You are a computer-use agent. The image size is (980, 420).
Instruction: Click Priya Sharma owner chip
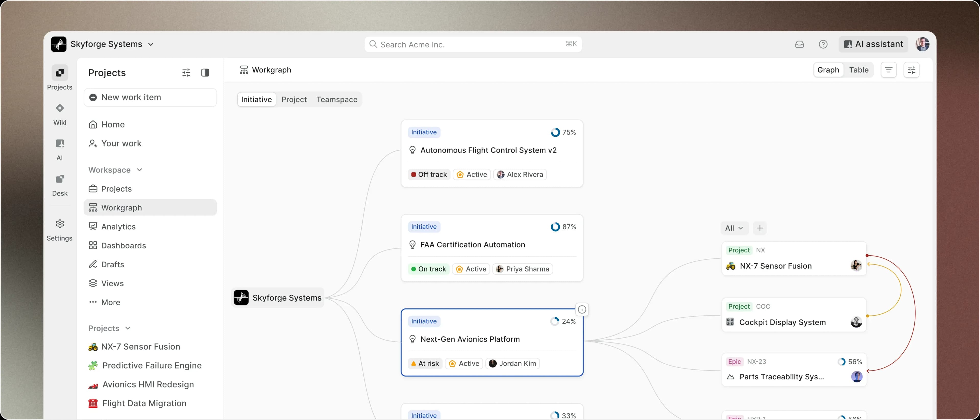coord(523,269)
